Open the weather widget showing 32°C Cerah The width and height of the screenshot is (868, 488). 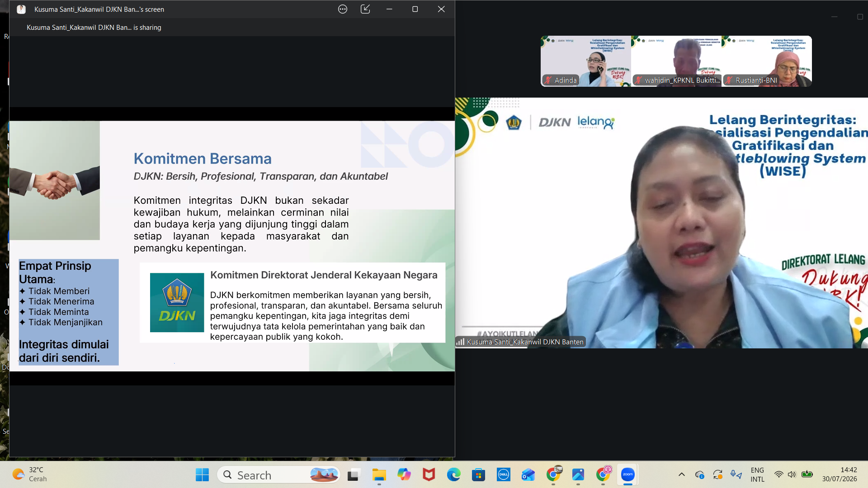30,475
